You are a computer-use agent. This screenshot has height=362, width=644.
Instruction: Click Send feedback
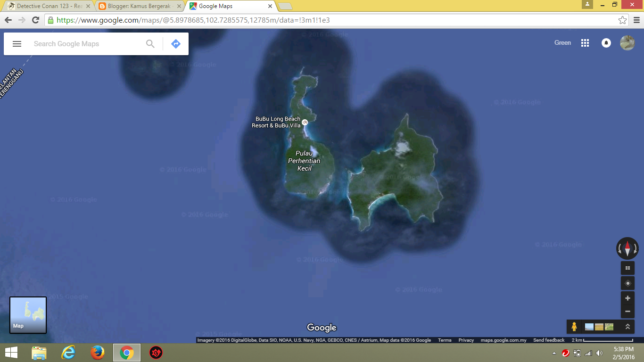click(x=549, y=340)
